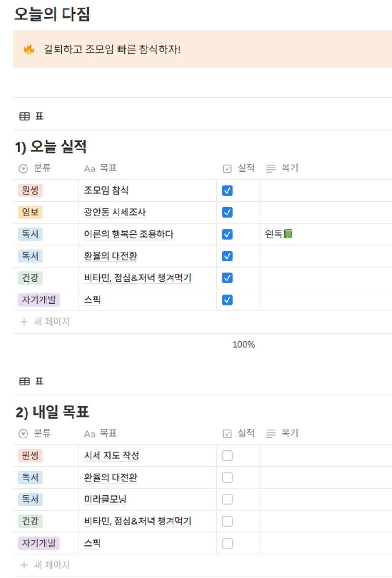392x578 pixels.
Task: Select the 표 view tab above 오늘 실적
Action: 39,116
